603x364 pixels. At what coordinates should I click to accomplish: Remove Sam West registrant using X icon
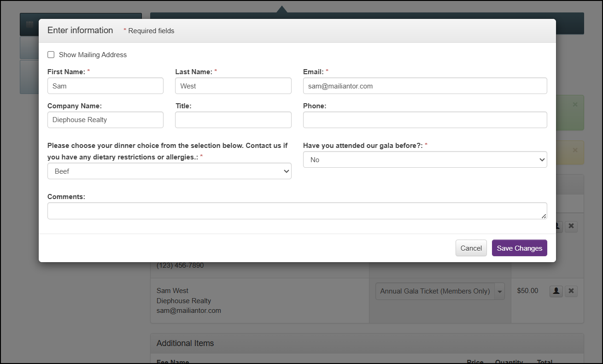[x=571, y=291]
